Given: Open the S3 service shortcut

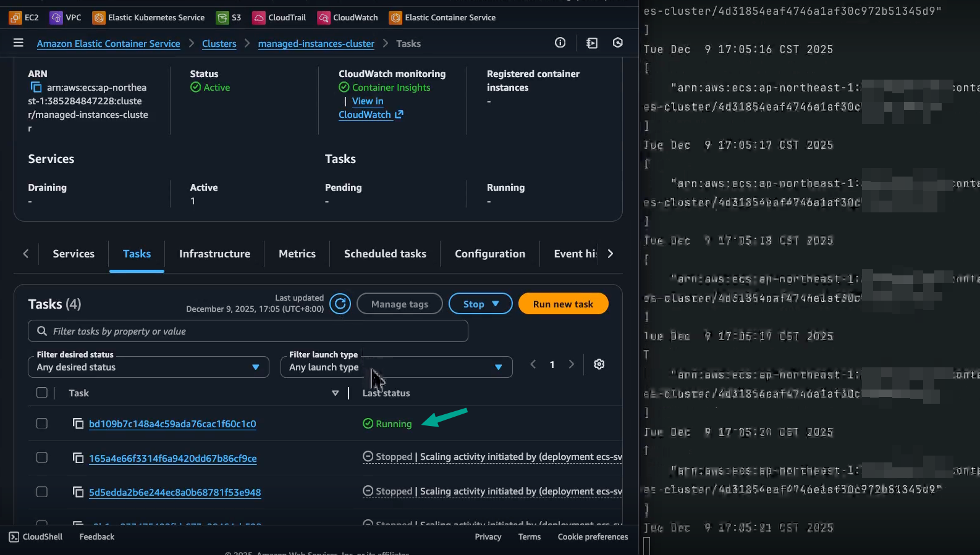Looking at the screenshot, I should 229,17.
